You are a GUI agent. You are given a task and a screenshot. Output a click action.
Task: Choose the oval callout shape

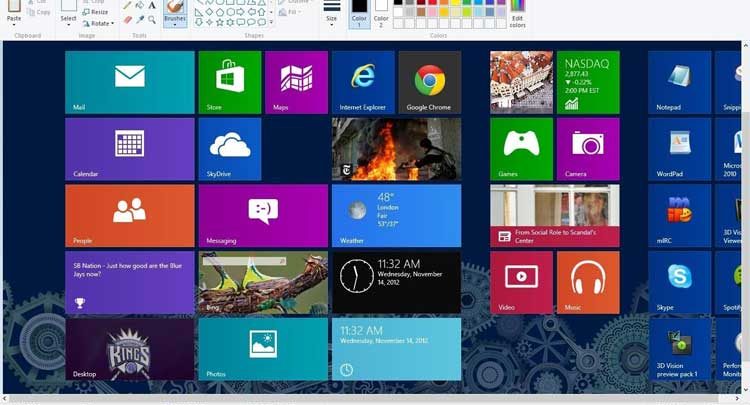tap(251, 22)
